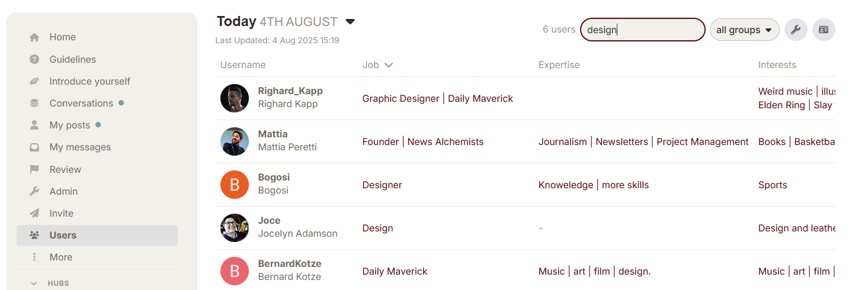Click the Review flag icon
868x290 pixels.
(x=34, y=169)
